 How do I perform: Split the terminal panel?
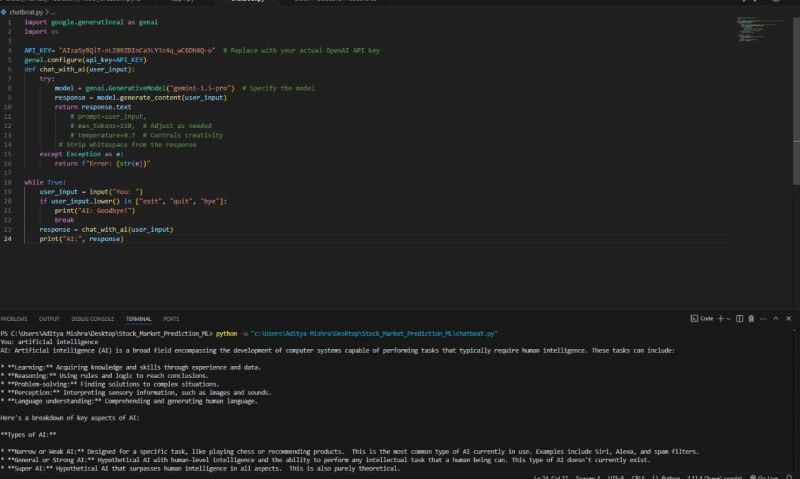point(738,318)
